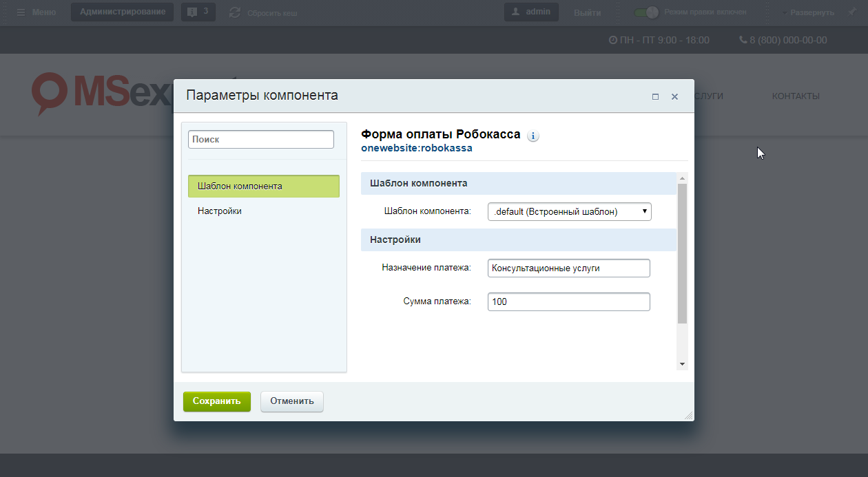Focus the Поиск search field

260,139
